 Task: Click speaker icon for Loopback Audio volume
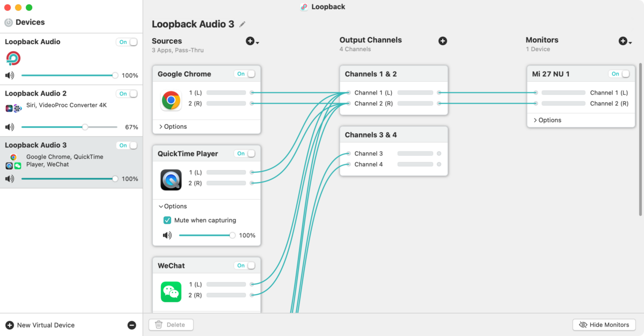(10, 76)
